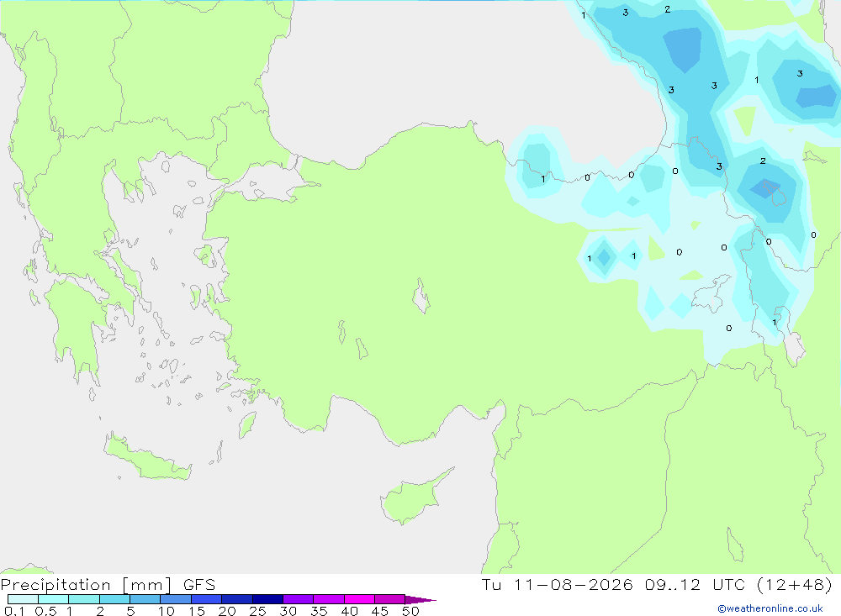Click the '20' legend scale label
This screenshot has height=616, width=841.
point(227,611)
